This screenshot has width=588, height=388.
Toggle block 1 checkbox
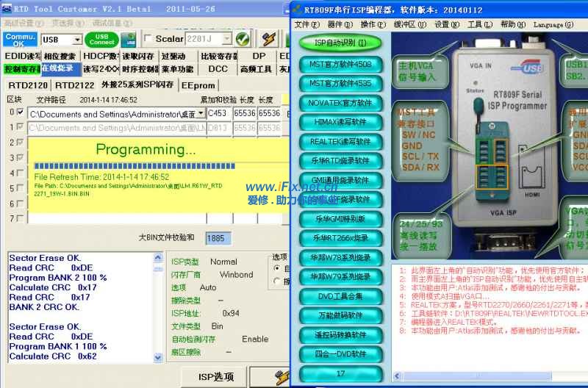point(21,126)
